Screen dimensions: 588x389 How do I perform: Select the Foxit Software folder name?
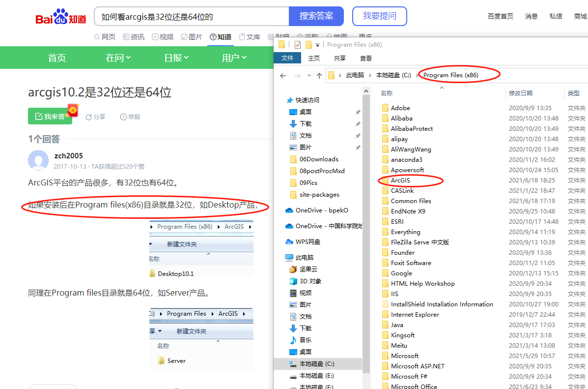click(411, 263)
